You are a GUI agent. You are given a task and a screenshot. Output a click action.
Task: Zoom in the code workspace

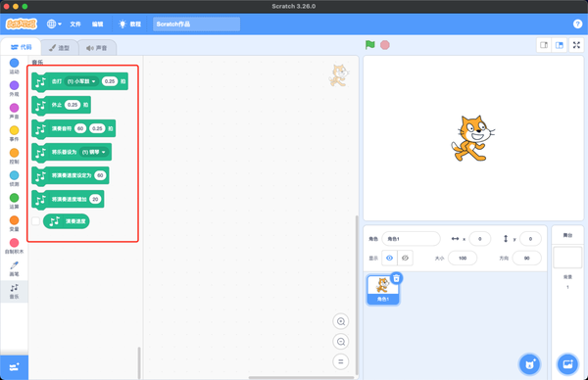[x=340, y=321]
